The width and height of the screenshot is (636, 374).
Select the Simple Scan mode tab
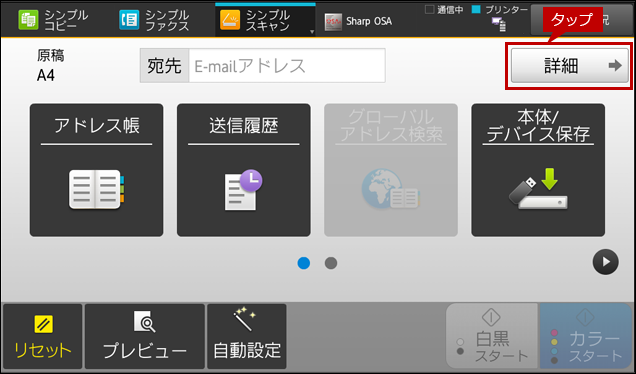(265, 20)
